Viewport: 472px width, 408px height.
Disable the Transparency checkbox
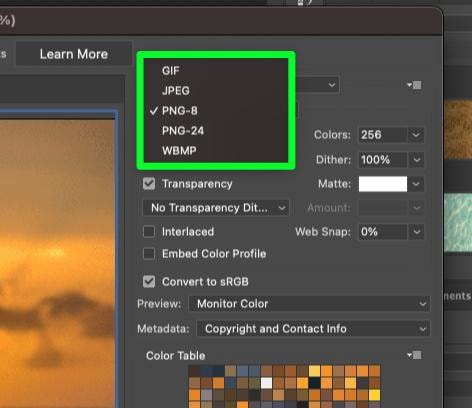pyautogui.click(x=149, y=184)
